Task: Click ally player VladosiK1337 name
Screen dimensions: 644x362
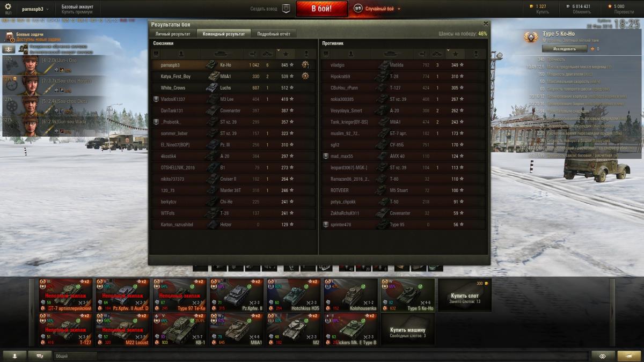Action: pyautogui.click(x=173, y=99)
